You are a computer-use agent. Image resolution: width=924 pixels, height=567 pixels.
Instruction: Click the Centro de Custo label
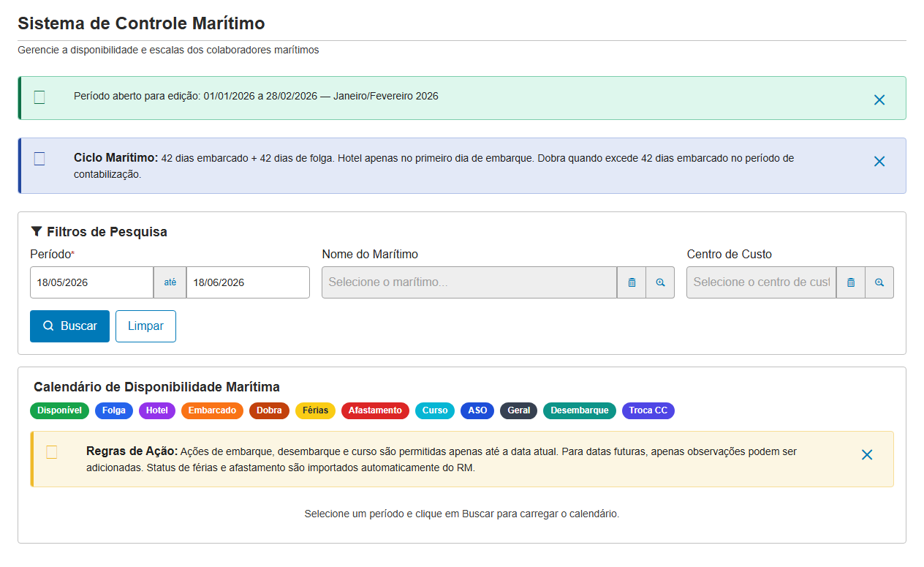730,255
